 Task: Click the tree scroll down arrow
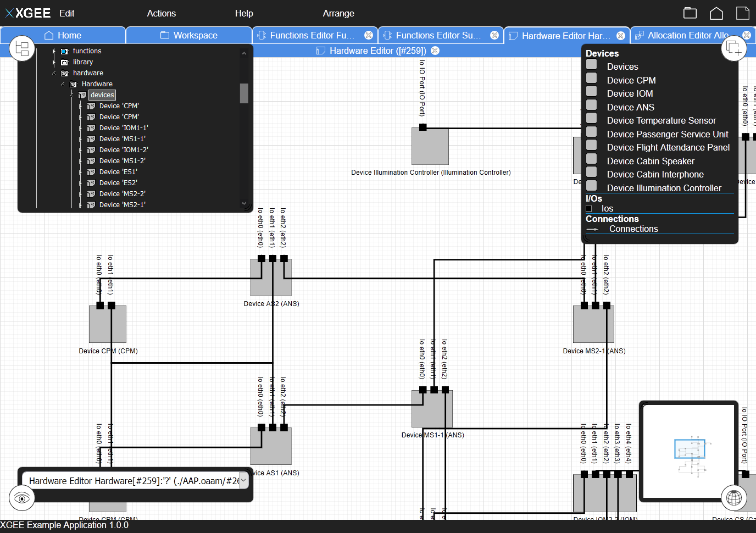coord(244,203)
